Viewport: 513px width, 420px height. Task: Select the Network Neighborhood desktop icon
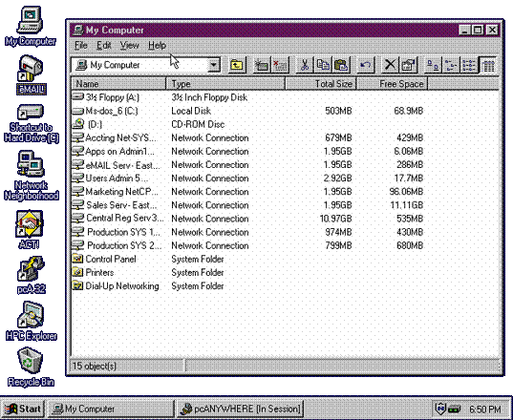pyautogui.click(x=31, y=163)
